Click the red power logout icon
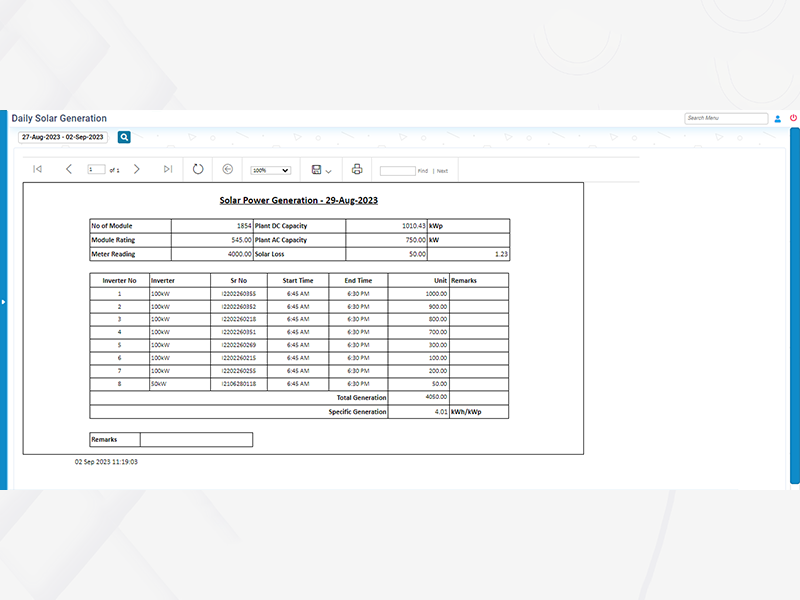 793,118
